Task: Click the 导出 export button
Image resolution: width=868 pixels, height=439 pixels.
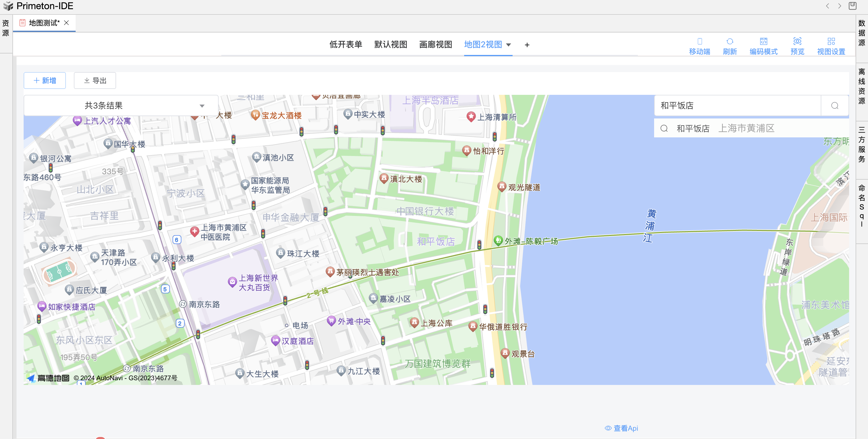Action: [95, 80]
